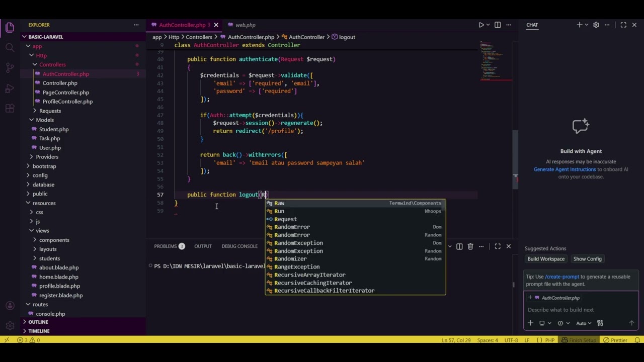
Task: Split the terminal panel
Action: click(x=459, y=246)
